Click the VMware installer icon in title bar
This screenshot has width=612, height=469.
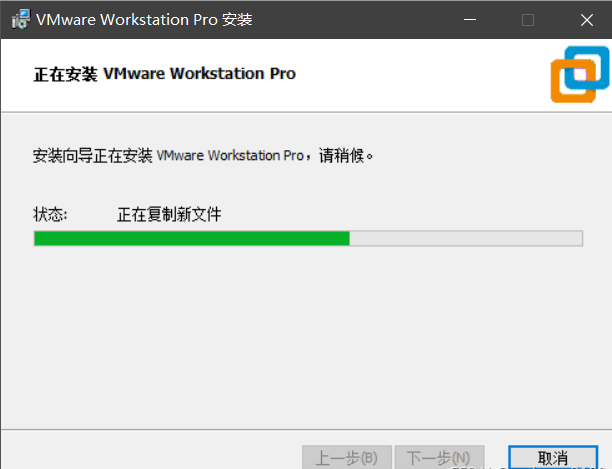21,19
